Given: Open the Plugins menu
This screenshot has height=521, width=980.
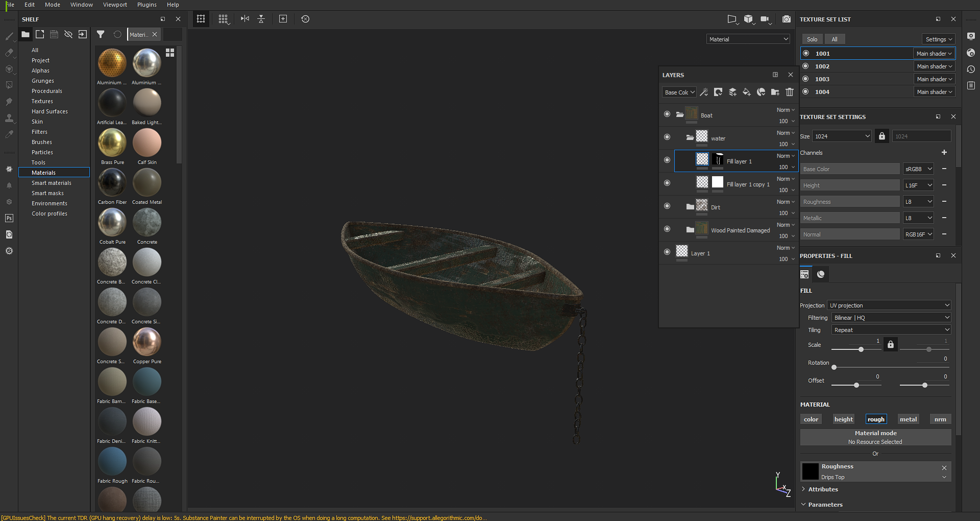Looking at the screenshot, I should [x=147, y=5].
